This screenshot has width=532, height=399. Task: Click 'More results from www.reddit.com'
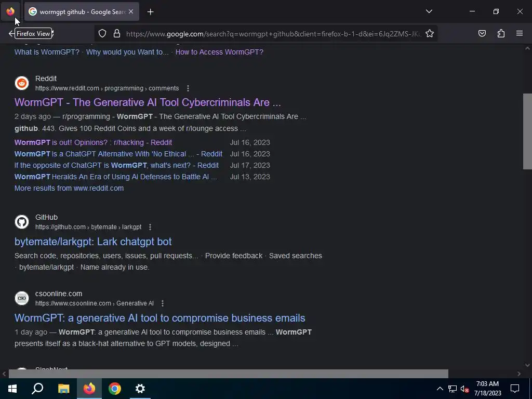(69, 188)
